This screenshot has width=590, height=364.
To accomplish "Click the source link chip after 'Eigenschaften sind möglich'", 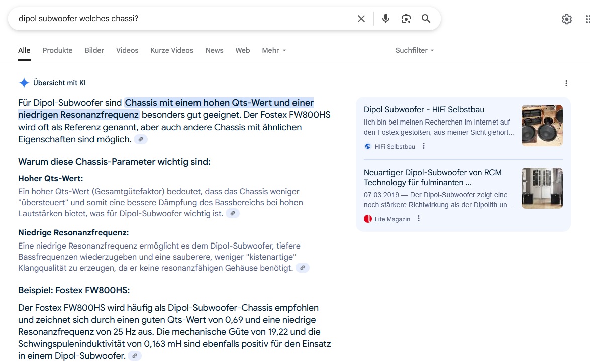I will coord(141,139).
